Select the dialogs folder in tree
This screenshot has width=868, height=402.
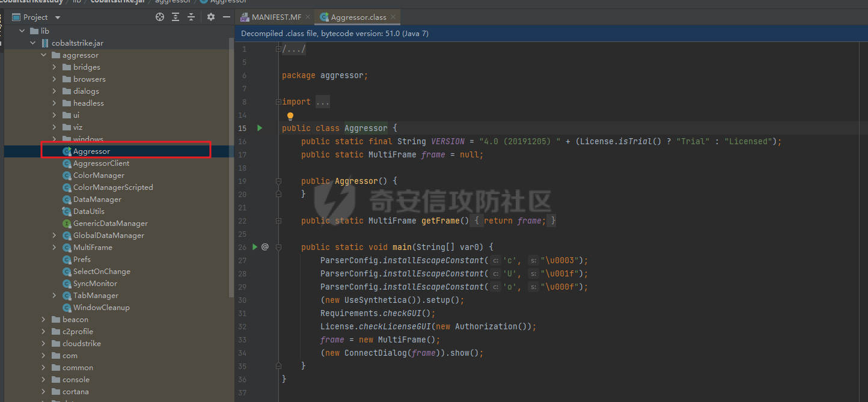point(86,91)
